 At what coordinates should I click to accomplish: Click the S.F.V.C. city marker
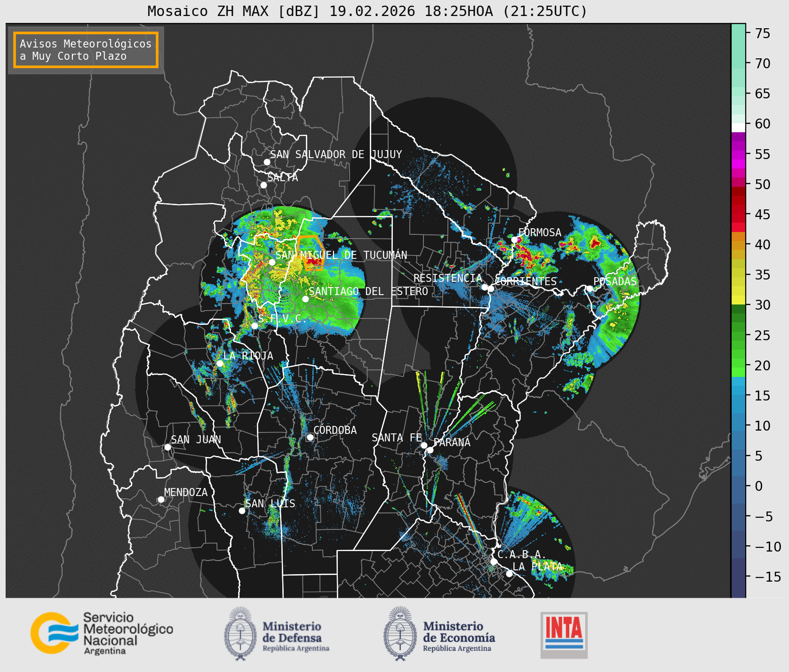tap(255, 326)
